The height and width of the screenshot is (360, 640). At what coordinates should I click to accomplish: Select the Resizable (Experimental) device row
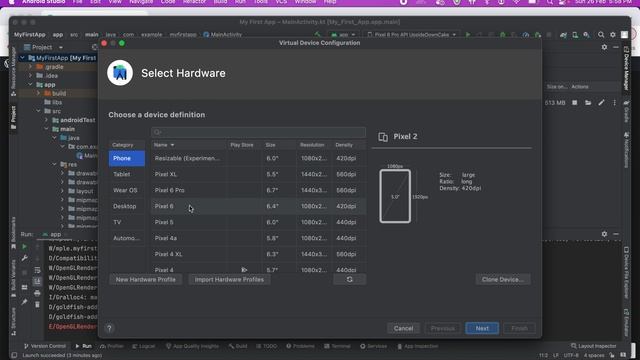[x=258, y=158]
